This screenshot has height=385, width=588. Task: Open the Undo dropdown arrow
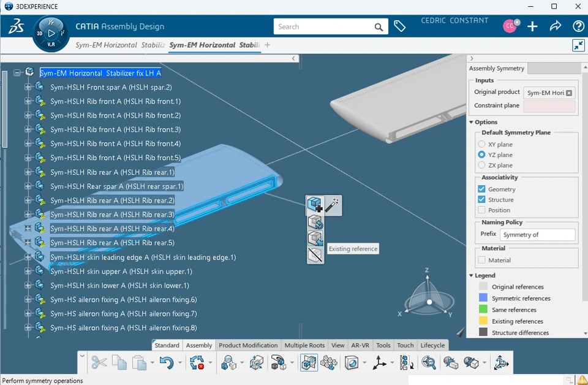coord(180,363)
